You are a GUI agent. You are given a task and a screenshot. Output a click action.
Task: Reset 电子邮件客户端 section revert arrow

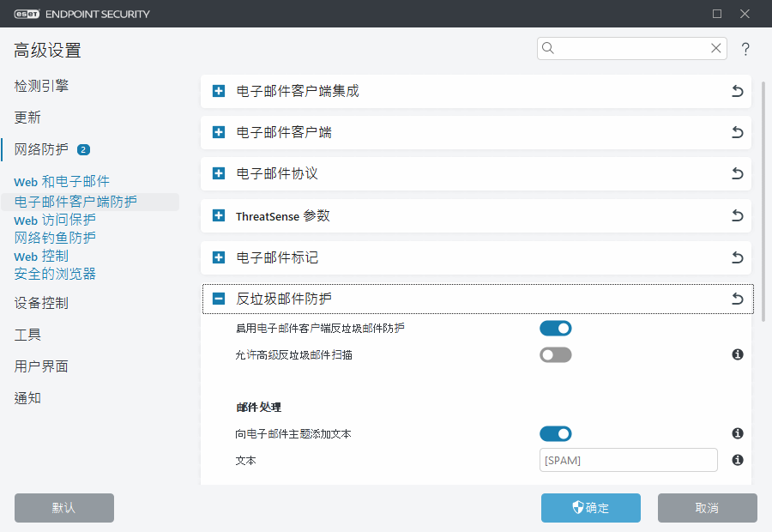[x=737, y=132]
